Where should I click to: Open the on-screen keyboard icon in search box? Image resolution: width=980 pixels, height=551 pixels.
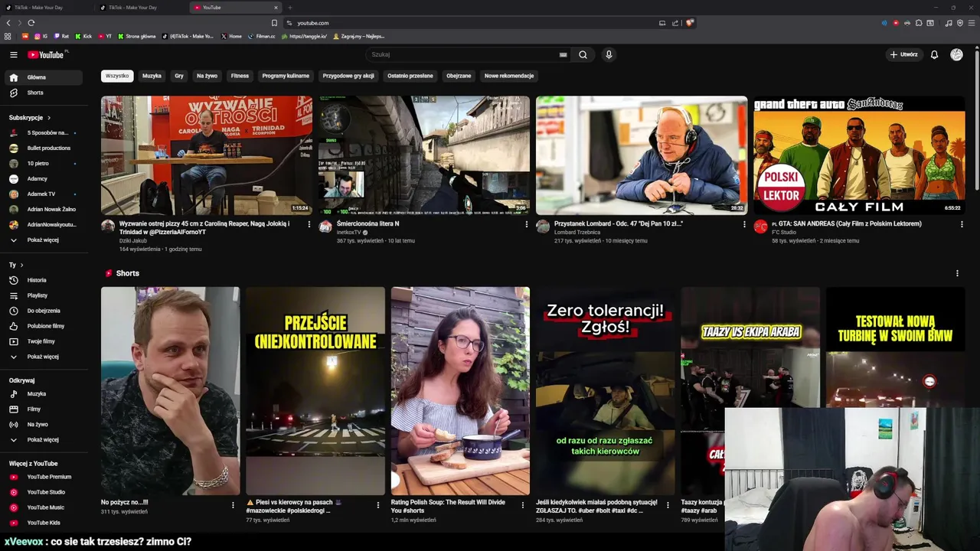[x=563, y=54]
